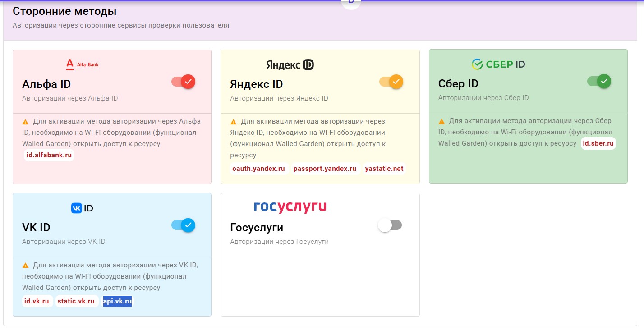Disable the Альфа ID toggle
644x335 pixels.
coord(183,82)
